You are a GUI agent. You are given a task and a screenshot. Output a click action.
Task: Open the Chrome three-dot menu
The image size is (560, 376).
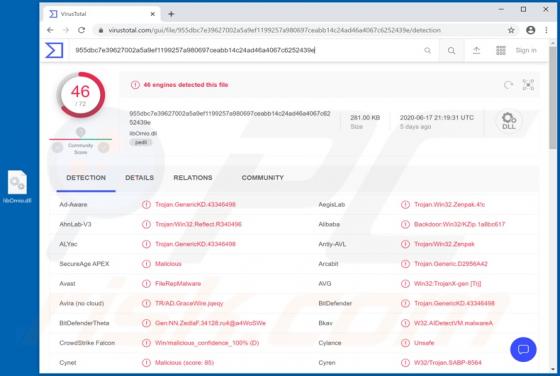[546, 30]
